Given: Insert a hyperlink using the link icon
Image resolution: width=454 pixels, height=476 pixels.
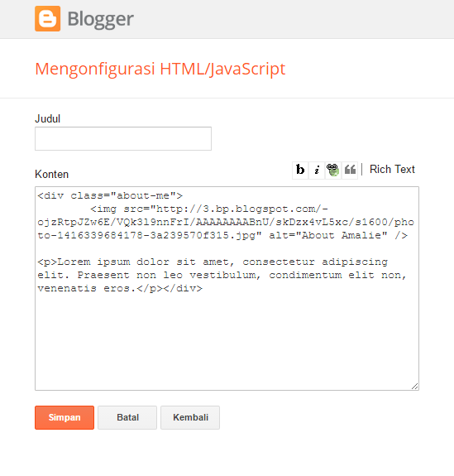Looking at the screenshot, I should coord(333,170).
